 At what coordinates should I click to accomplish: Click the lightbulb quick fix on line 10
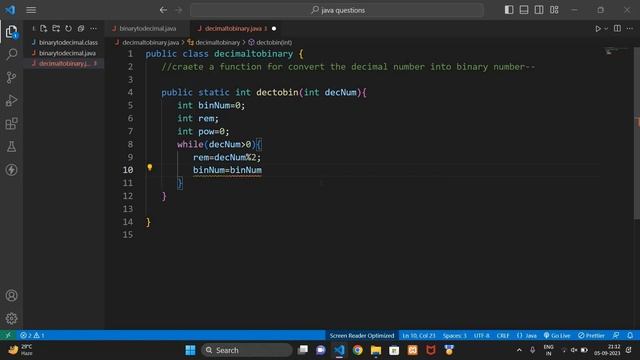tap(150, 167)
